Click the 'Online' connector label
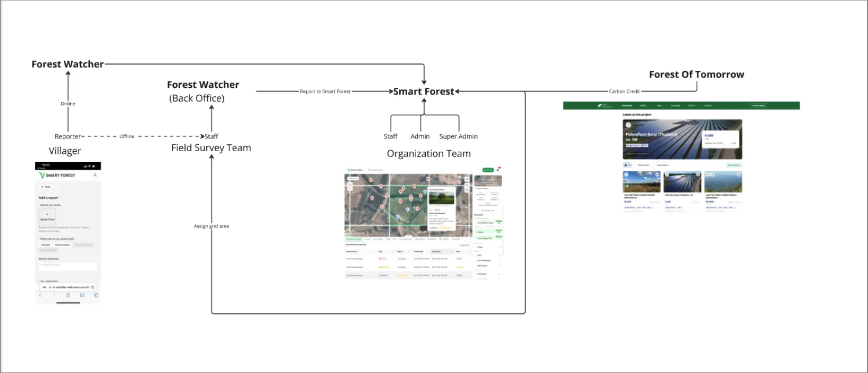 tap(68, 104)
